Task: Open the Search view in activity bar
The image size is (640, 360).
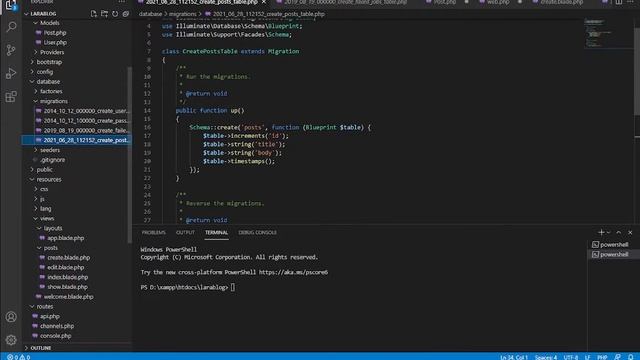Action: coord(11,27)
